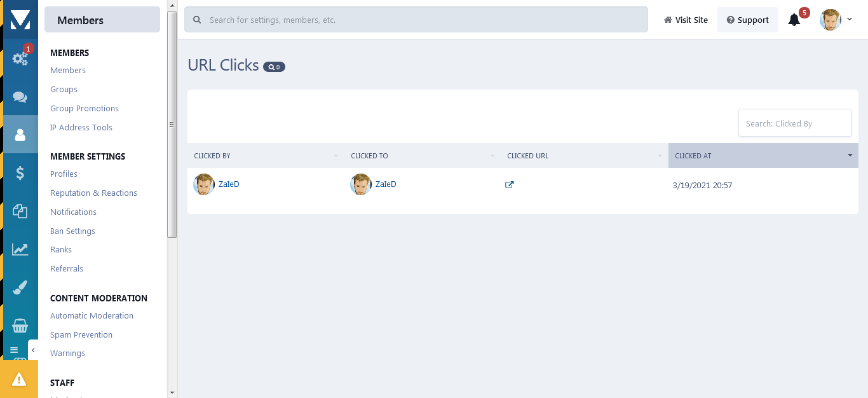
Task: Click the yellow warning triangle icon
Action: [19, 379]
